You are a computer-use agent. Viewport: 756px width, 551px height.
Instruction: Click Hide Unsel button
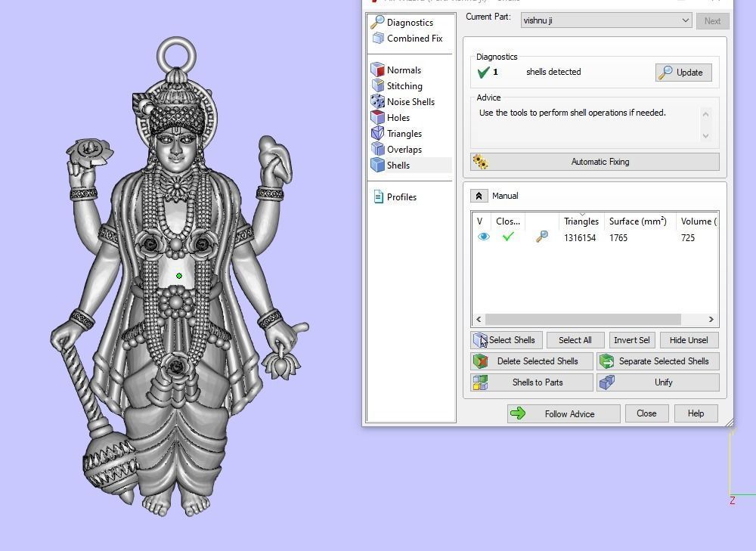coord(689,340)
